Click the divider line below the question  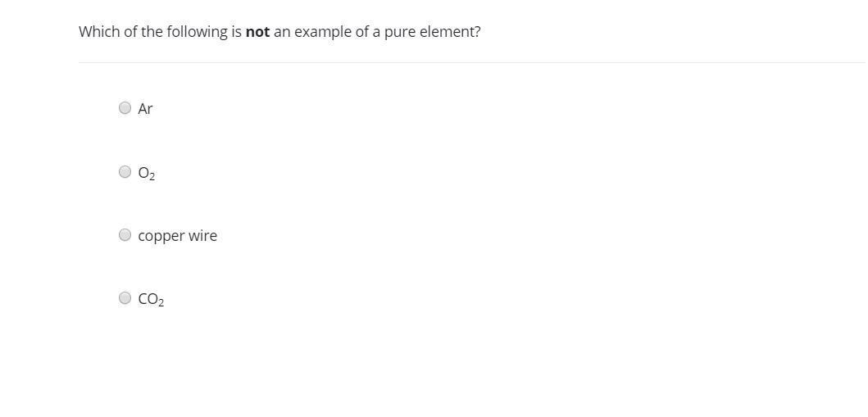(471, 62)
